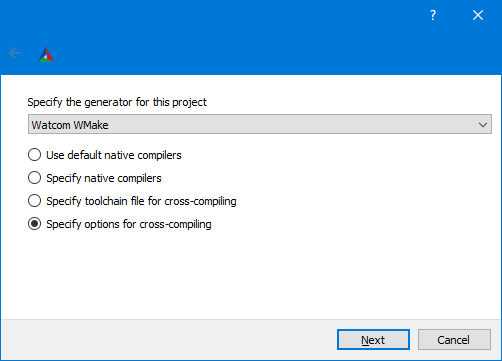Click the "Use default native compilers" label text
Image resolution: width=502 pixels, height=361 pixels.
coord(114,155)
